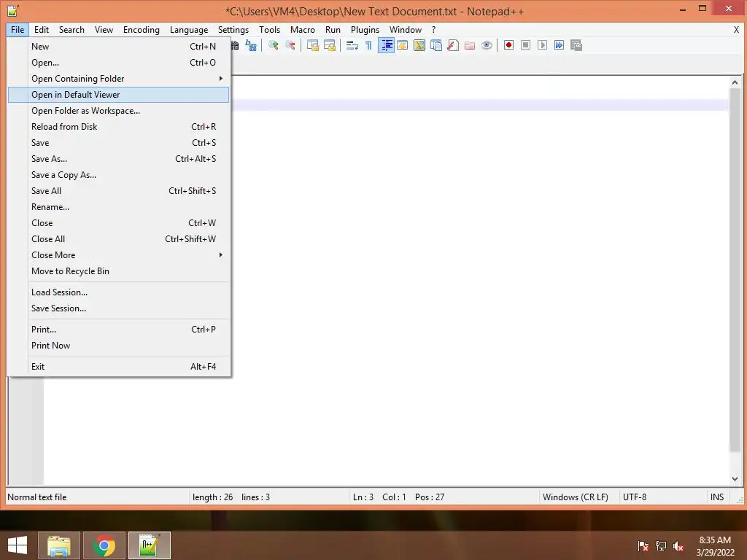Toggle Word Wrap in the toolbar
This screenshot has width=747, height=560.
[x=352, y=45]
